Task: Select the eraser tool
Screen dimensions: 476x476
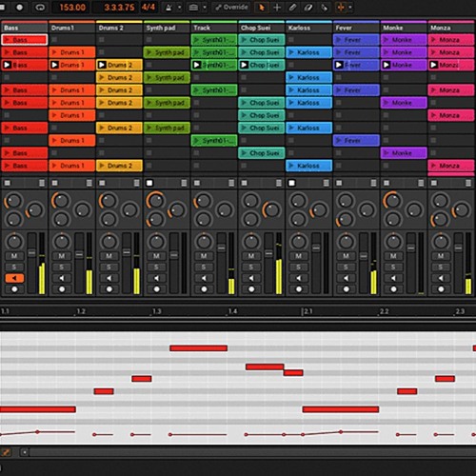Action: (x=308, y=7)
